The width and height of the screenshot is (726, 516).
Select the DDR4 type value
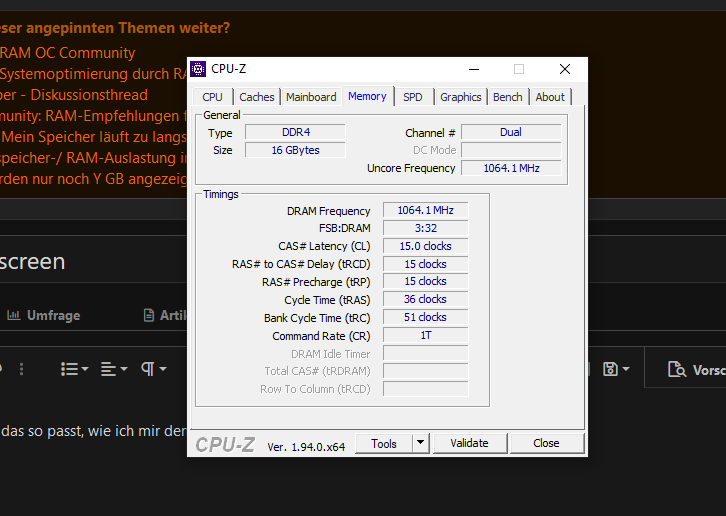click(295, 132)
